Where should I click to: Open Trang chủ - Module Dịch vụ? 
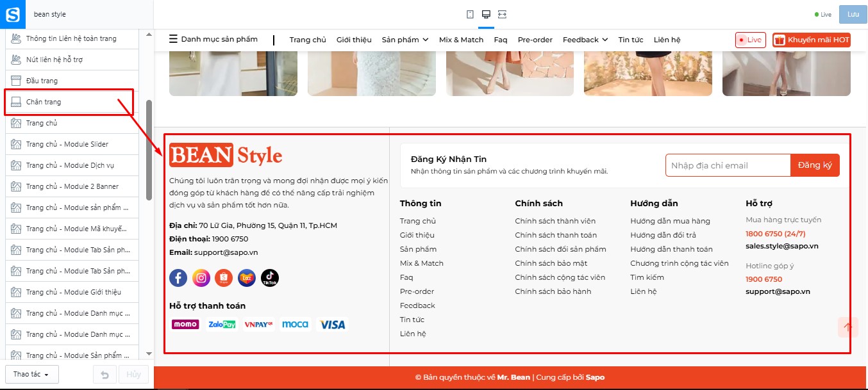click(72, 165)
